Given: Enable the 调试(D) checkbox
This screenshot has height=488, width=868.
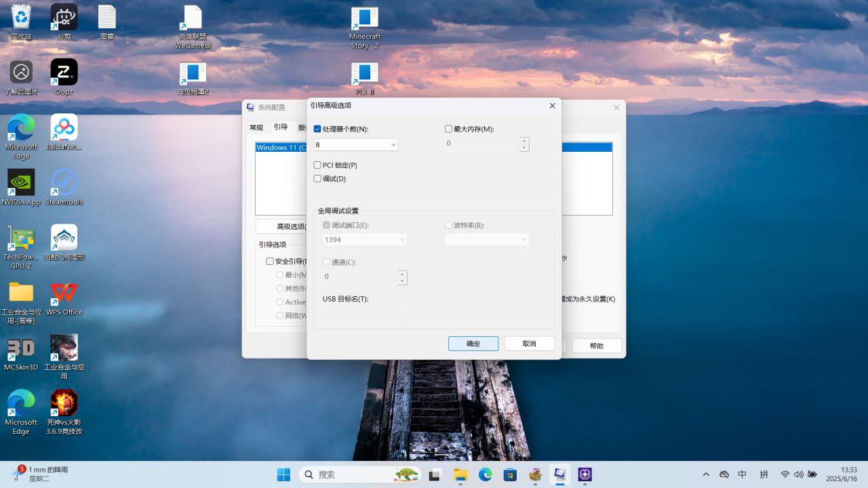Looking at the screenshot, I should (317, 179).
